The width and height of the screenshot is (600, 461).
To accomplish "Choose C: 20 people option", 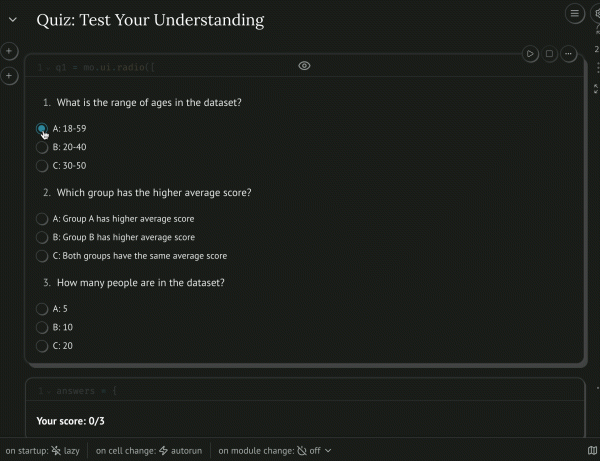I will tap(42, 346).
